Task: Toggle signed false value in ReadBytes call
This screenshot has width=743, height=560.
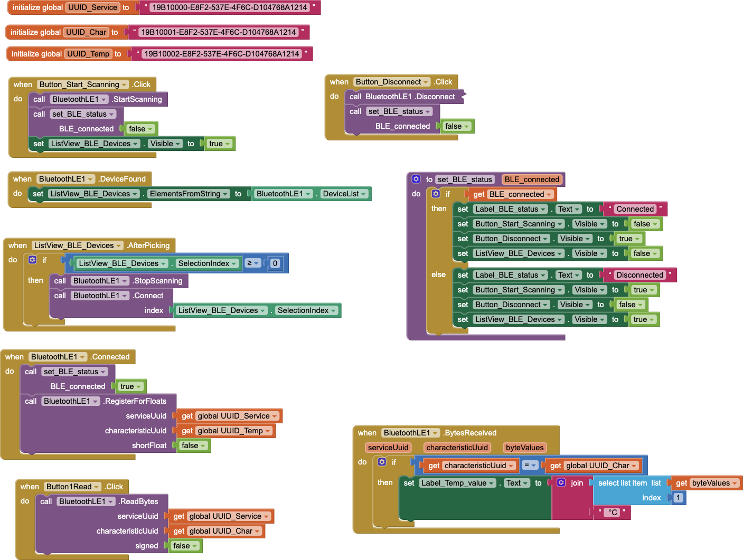Action: (x=185, y=546)
